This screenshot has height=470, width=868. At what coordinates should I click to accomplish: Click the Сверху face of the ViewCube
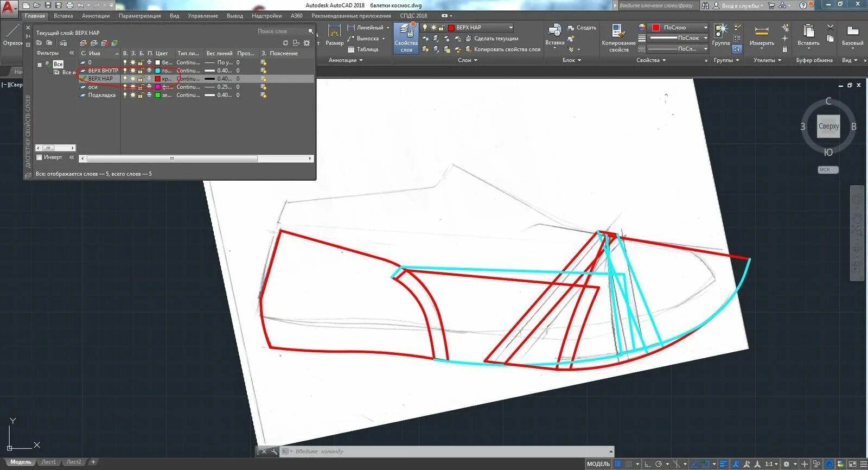click(x=828, y=126)
